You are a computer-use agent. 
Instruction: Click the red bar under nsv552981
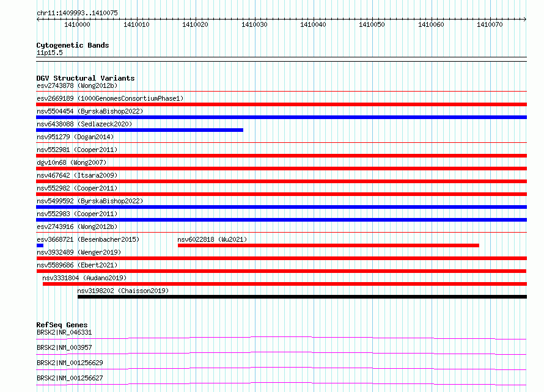281,156
